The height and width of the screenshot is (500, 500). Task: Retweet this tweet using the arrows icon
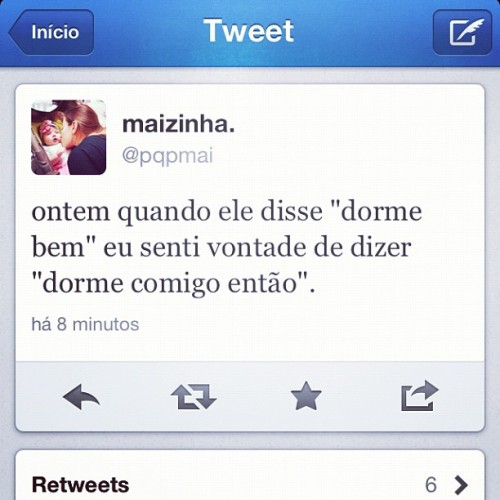coord(194,397)
